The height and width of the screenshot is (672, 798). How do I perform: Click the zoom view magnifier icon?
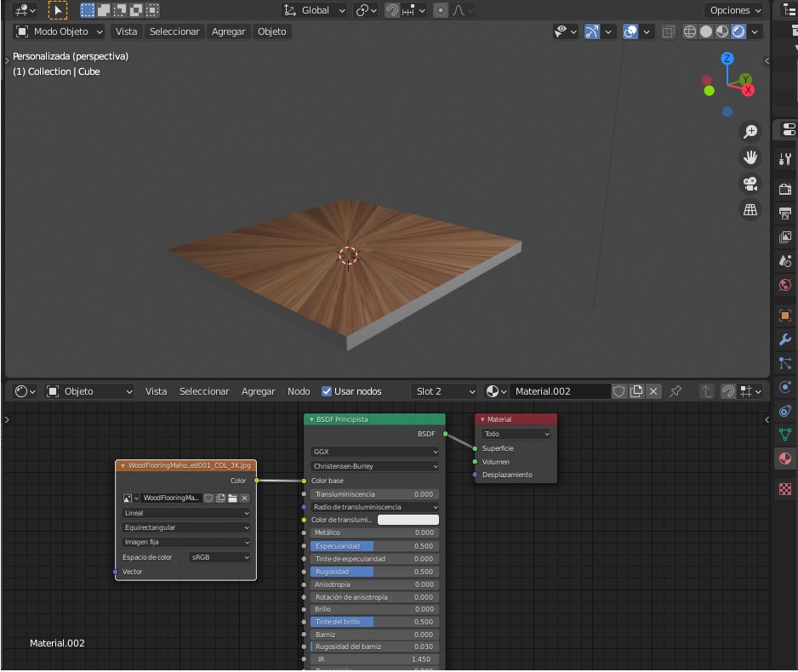[750, 132]
